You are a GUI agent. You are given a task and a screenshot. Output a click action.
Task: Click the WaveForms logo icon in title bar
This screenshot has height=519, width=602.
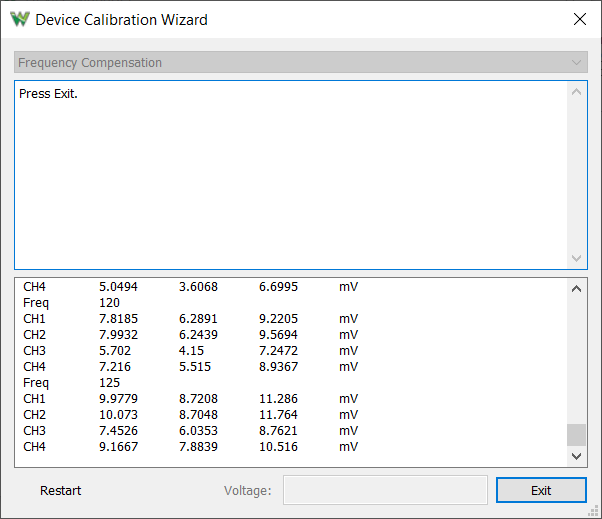[x=20, y=19]
